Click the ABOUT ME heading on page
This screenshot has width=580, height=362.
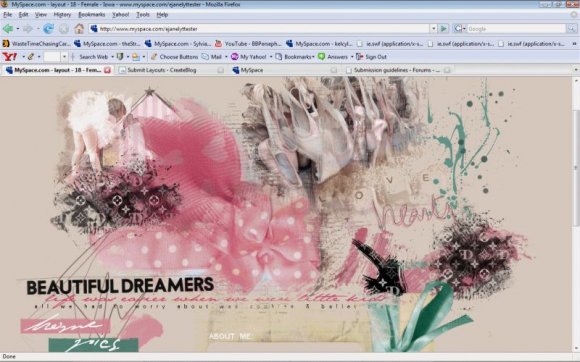pyautogui.click(x=230, y=336)
